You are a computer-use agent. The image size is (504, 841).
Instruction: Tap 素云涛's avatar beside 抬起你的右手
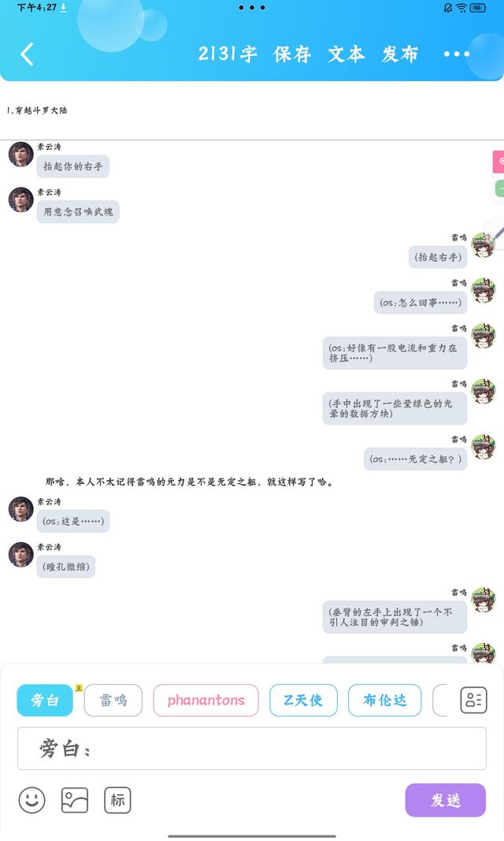pos(21,154)
